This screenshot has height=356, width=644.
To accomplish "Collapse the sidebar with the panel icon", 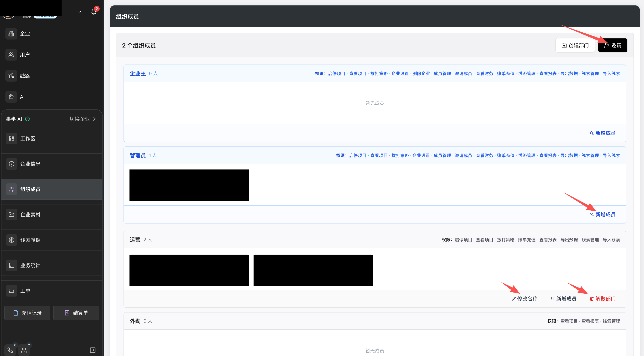I will 93,350.
